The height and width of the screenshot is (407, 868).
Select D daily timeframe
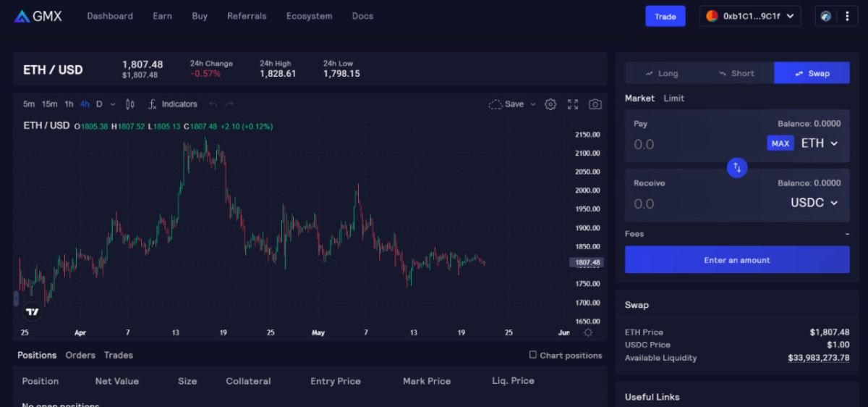99,104
